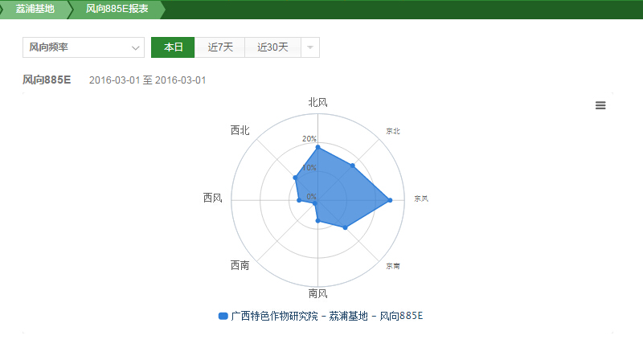The image size is (643, 364).
Task: Click the 西风 data point marker
Action: [299, 200]
